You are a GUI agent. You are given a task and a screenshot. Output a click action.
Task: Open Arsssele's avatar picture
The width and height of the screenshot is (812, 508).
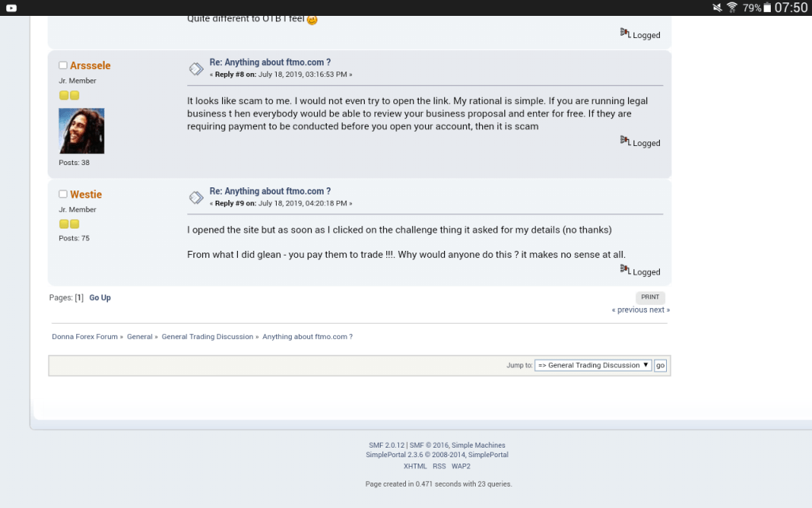click(x=81, y=131)
